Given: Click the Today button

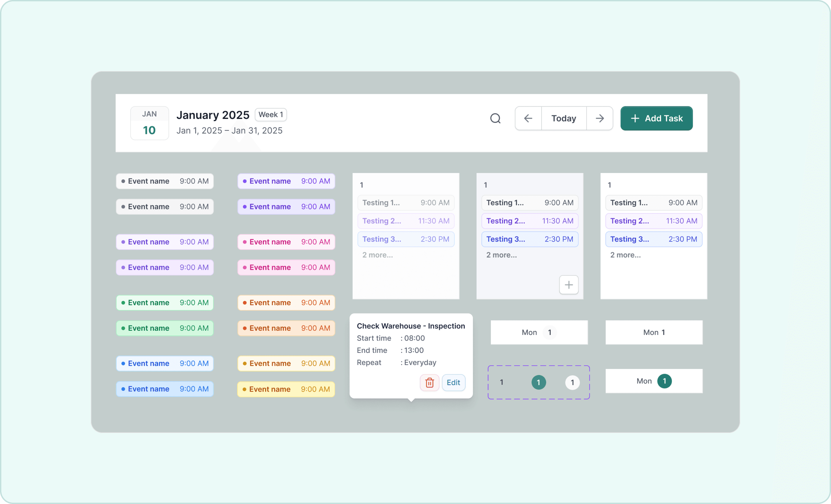Looking at the screenshot, I should pos(564,118).
